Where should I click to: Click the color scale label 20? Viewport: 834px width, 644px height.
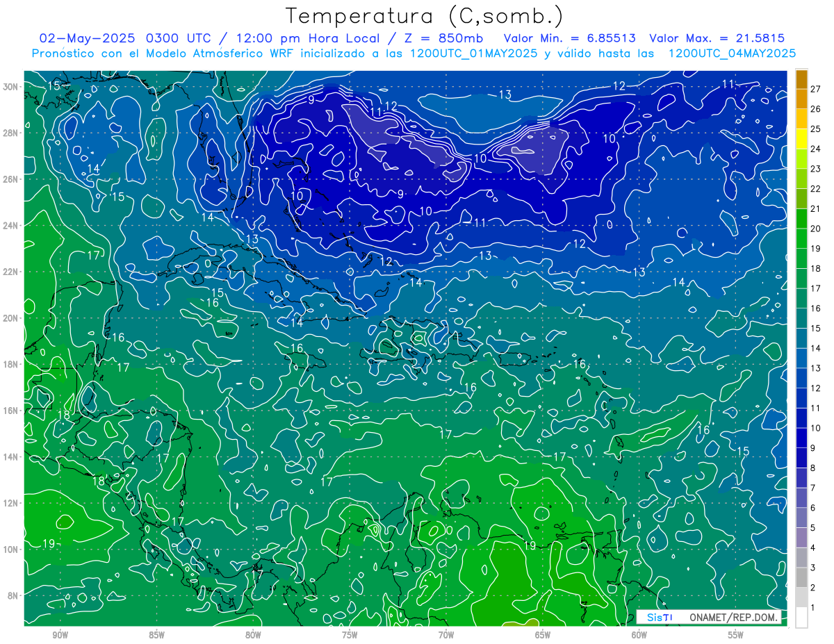pyautogui.click(x=816, y=229)
